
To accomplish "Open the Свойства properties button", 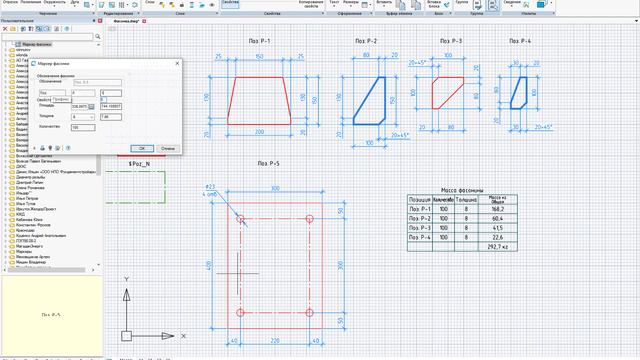I will tap(230, 3).
